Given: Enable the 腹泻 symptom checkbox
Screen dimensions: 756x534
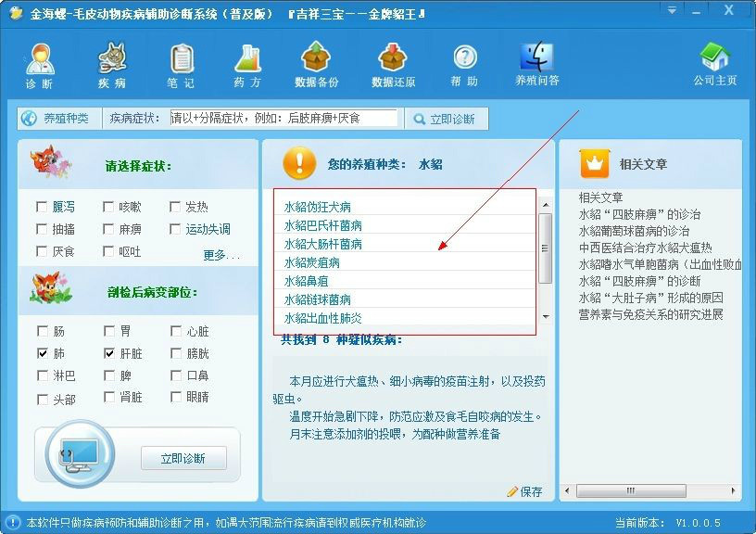Looking at the screenshot, I should pyautogui.click(x=43, y=207).
